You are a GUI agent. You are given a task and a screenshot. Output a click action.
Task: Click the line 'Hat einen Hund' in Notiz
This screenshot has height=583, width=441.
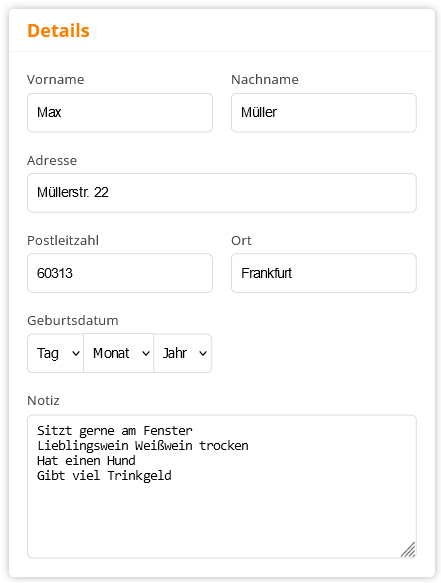click(x=86, y=461)
